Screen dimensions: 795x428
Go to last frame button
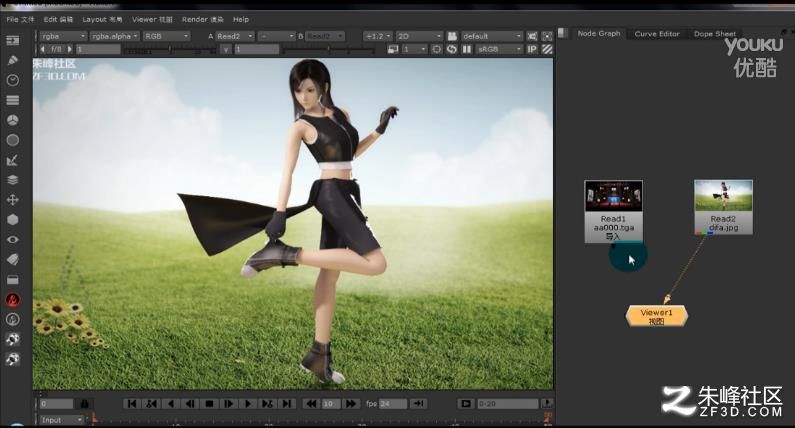(x=286, y=404)
